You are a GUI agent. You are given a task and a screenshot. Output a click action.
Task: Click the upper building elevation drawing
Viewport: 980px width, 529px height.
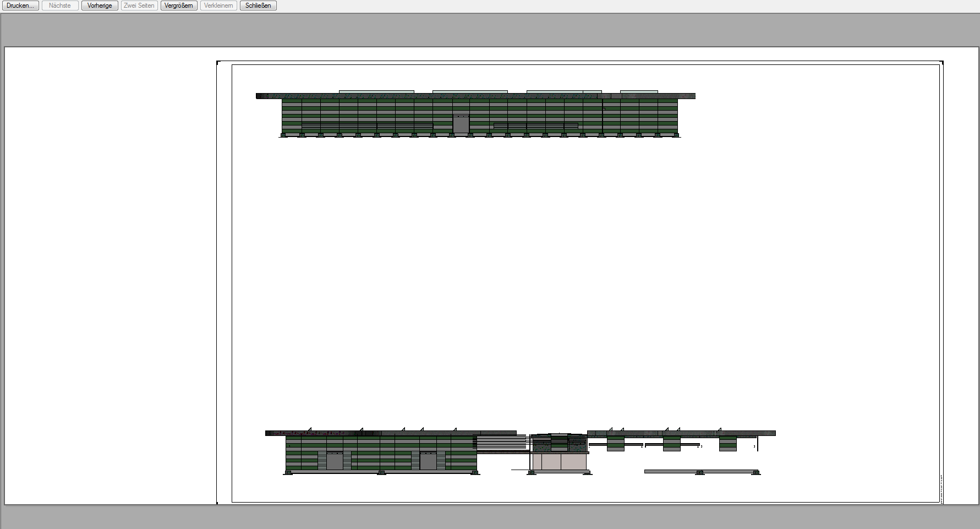pos(475,114)
